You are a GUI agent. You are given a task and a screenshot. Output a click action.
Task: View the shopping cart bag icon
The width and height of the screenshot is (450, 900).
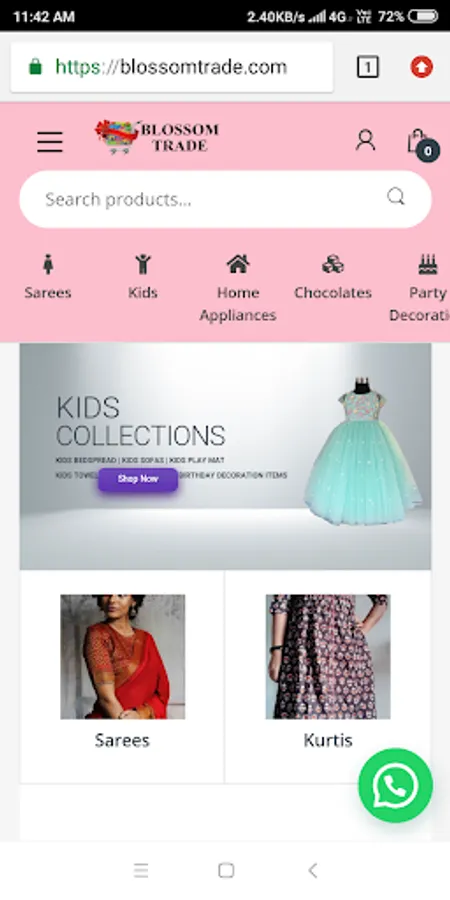point(422,143)
